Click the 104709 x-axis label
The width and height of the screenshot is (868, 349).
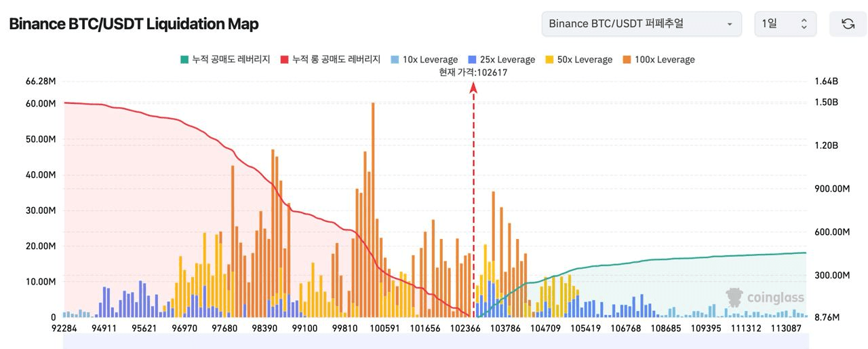pyautogui.click(x=546, y=329)
